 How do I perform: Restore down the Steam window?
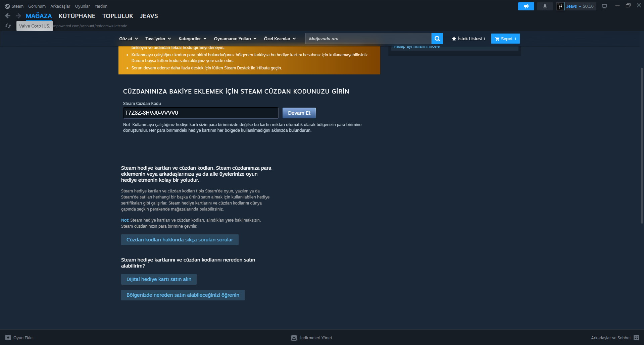(x=628, y=6)
